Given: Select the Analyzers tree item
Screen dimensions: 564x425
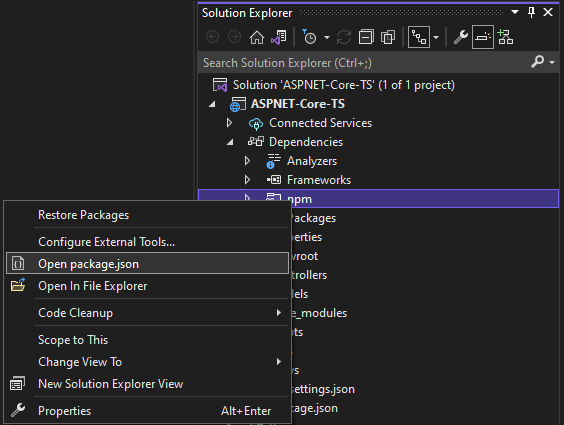Looking at the screenshot, I should click(x=312, y=161).
